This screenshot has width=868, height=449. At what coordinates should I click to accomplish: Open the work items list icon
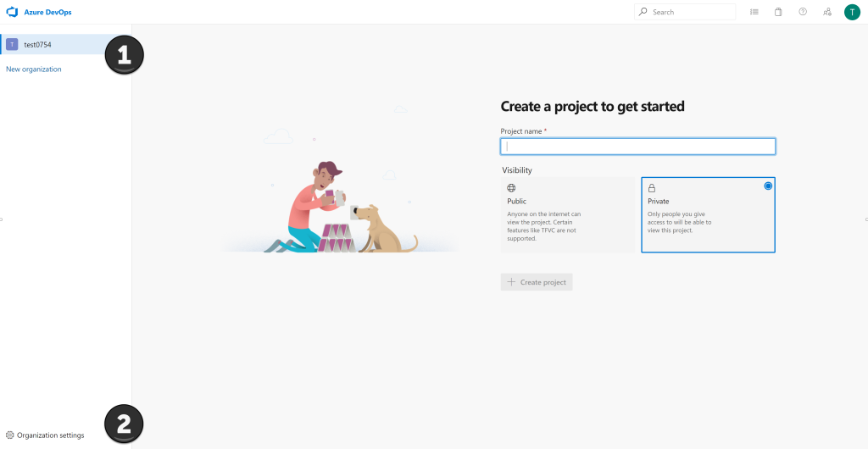(754, 12)
